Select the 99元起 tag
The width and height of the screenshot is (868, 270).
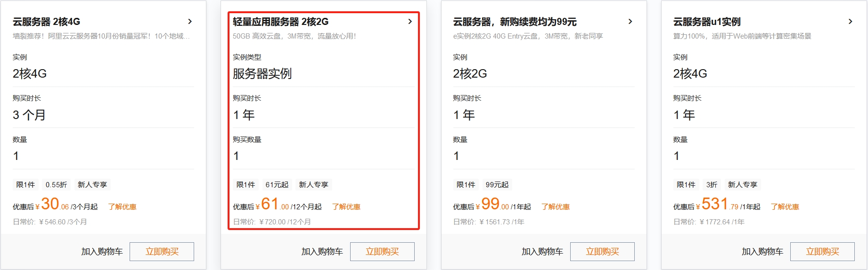coord(497,185)
